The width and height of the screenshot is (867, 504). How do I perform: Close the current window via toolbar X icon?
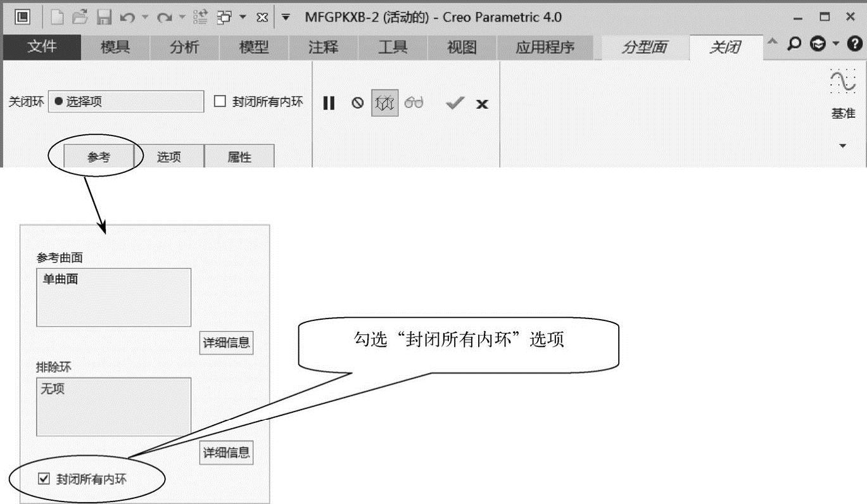click(x=263, y=18)
